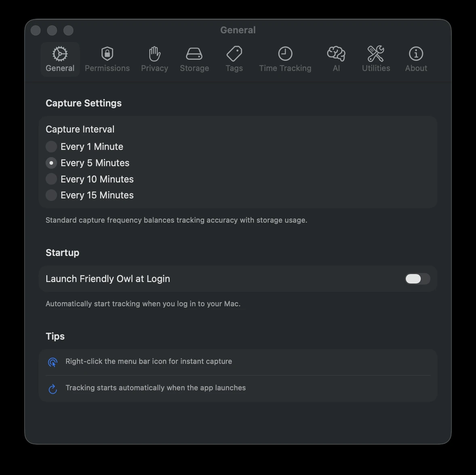Minimize the settings window with middle button

click(52, 30)
